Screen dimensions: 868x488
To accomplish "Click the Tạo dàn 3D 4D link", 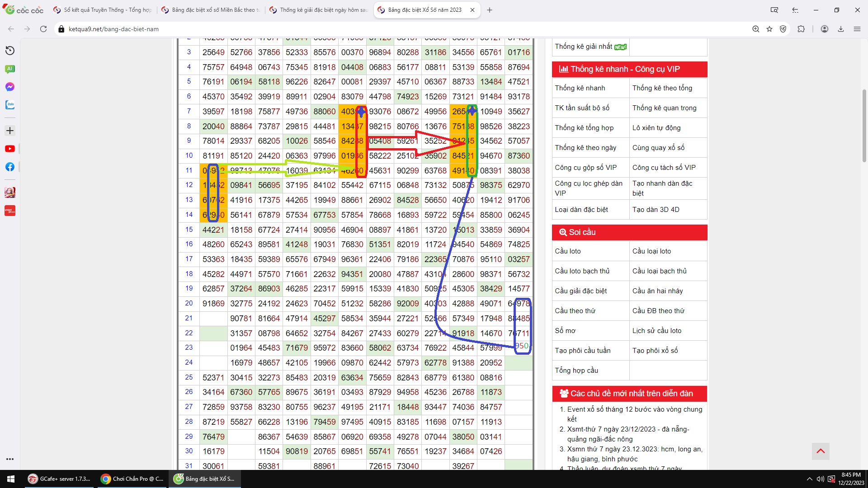I will (x=656, y=210).
